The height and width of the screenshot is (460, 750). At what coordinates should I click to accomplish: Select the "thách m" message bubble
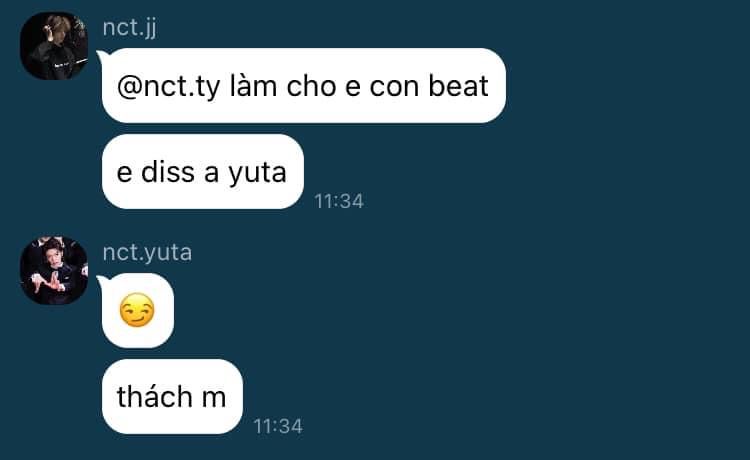[x=172, y=396]
